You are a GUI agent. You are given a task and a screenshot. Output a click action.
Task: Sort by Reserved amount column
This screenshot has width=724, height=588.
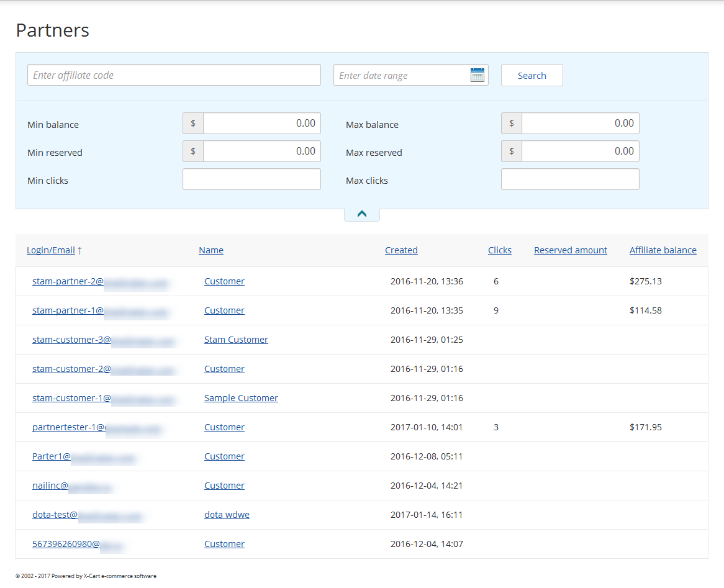pyautogui.click(x=571, y=250)
